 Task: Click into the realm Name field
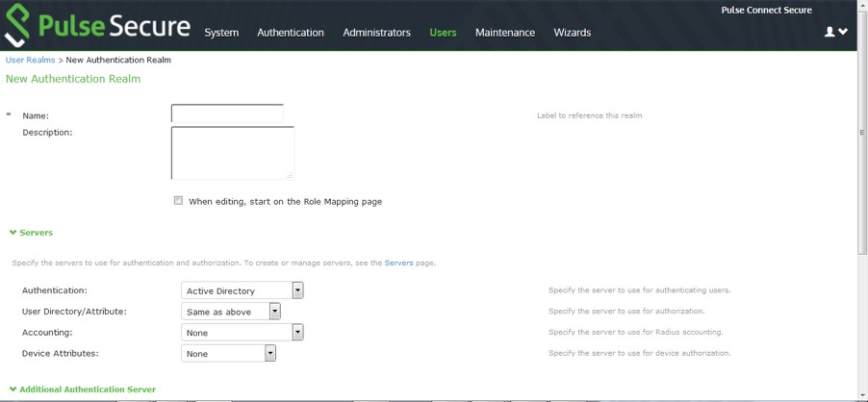click(227, 114)
